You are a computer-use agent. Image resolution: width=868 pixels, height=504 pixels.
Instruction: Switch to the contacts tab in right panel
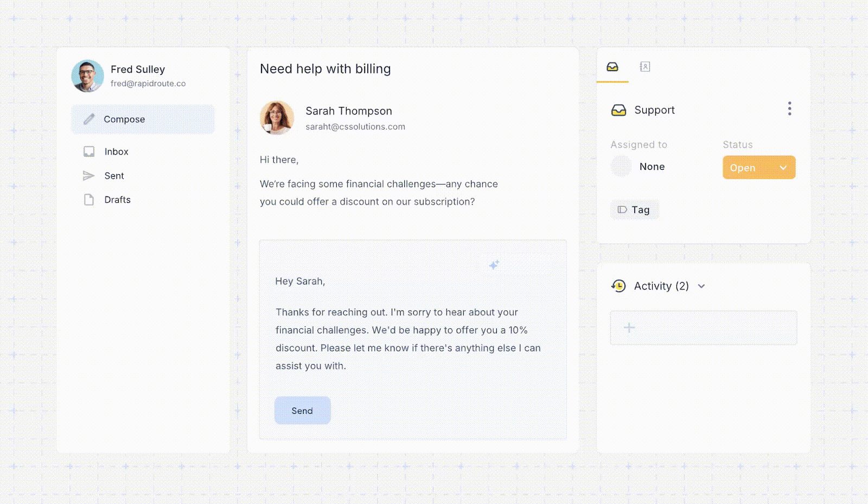coord(644,67)
